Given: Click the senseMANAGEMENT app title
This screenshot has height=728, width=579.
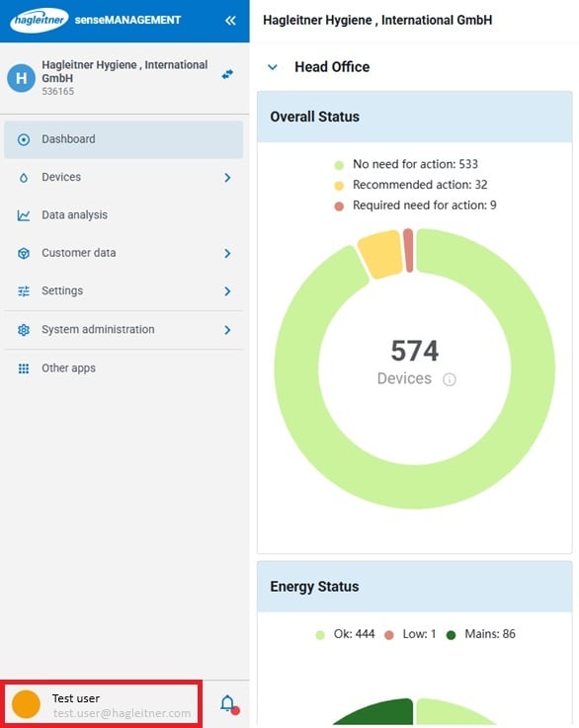Looking at the screenshot, I should tap(127, 20).
